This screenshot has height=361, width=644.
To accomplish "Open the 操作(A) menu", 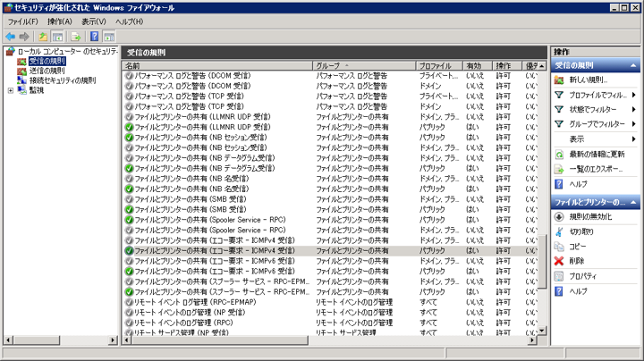I will click(60, 21).
